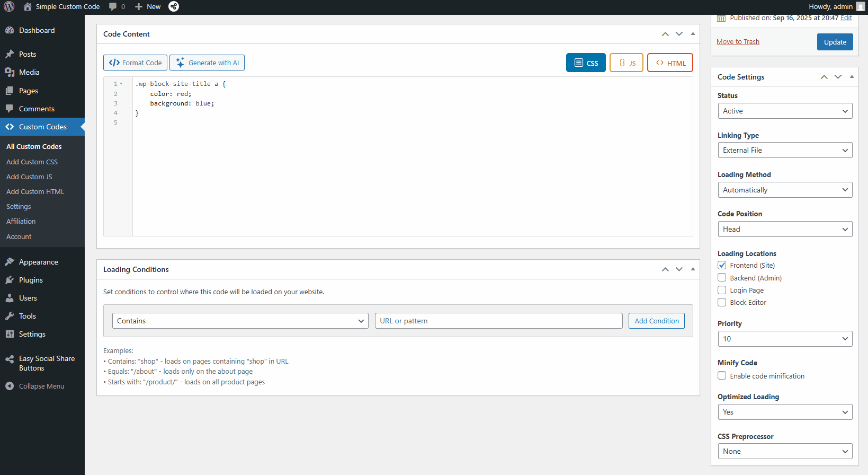Enable the Block Editor loading location
This screenshot has height=475, width=868.
pyautogui.click(x=722, y=302)
